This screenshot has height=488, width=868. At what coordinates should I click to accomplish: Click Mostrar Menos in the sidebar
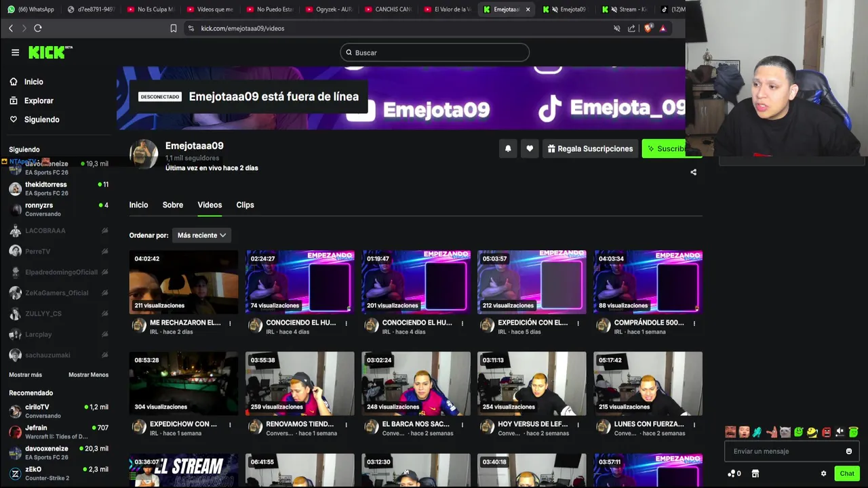88,375
